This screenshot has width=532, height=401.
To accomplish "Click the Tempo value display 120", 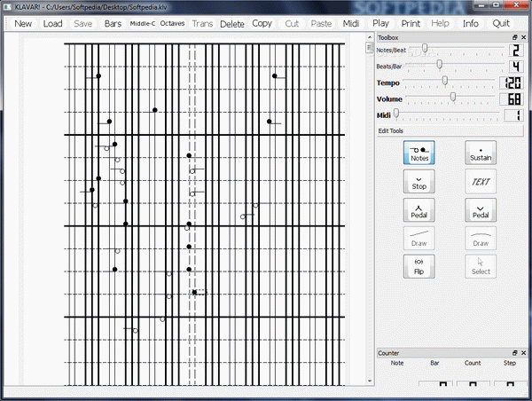I will pos(512,83).
